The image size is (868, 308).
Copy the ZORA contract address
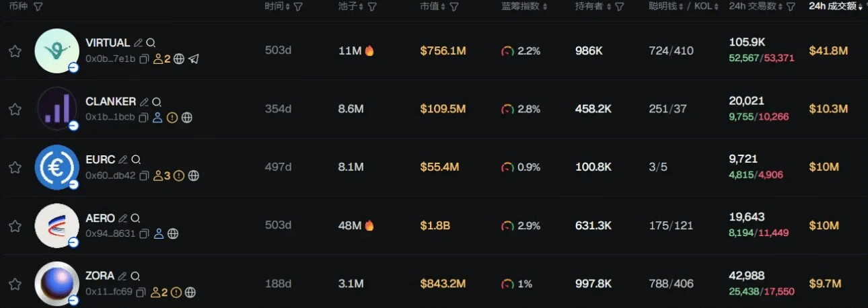tap(141, 293)
